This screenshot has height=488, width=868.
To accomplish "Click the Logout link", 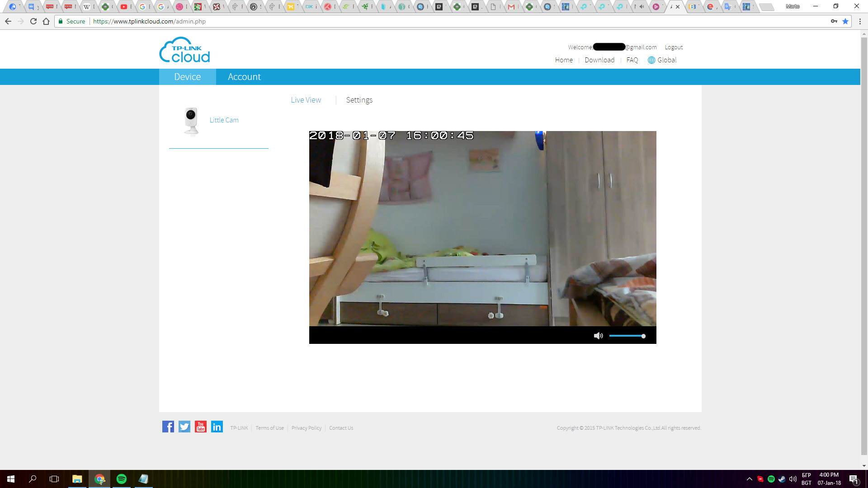I will [674, 47].
